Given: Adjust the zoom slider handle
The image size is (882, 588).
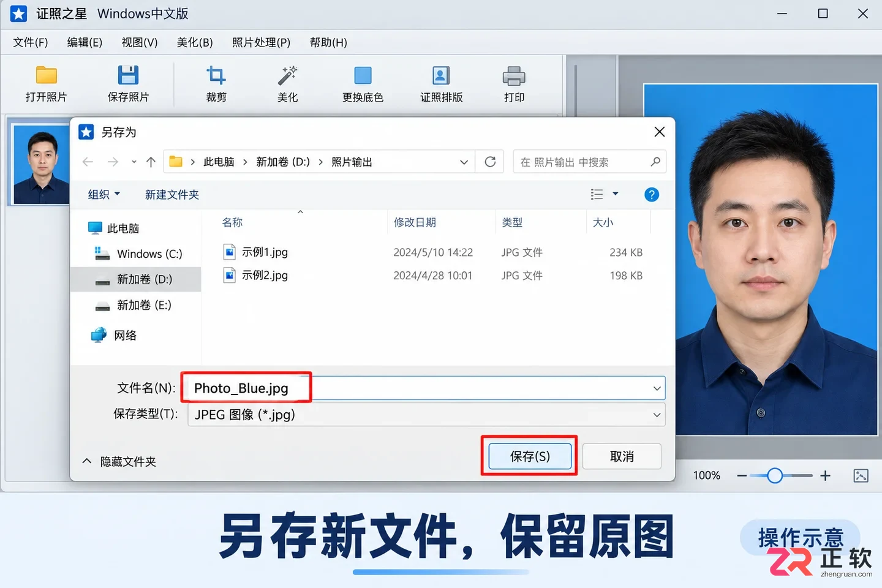Looking at the screenshot, I should [775, 475].
